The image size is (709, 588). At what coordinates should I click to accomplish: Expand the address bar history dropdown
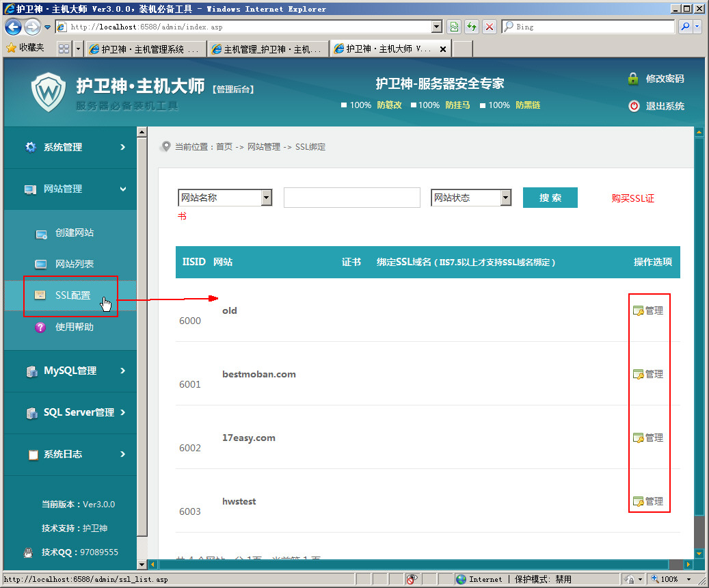(x=436, y=27)
